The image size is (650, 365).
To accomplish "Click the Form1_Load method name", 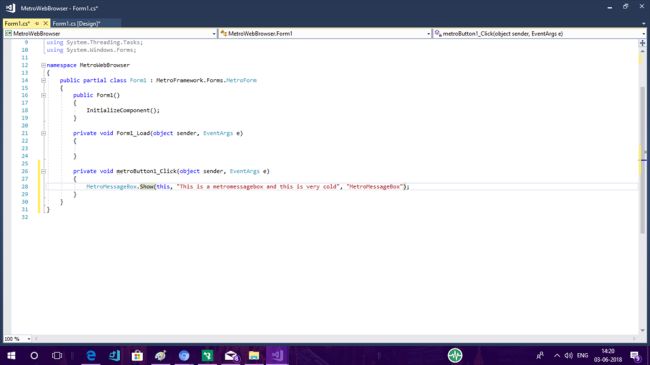I will pyautogui.click(x=133, y=133).
